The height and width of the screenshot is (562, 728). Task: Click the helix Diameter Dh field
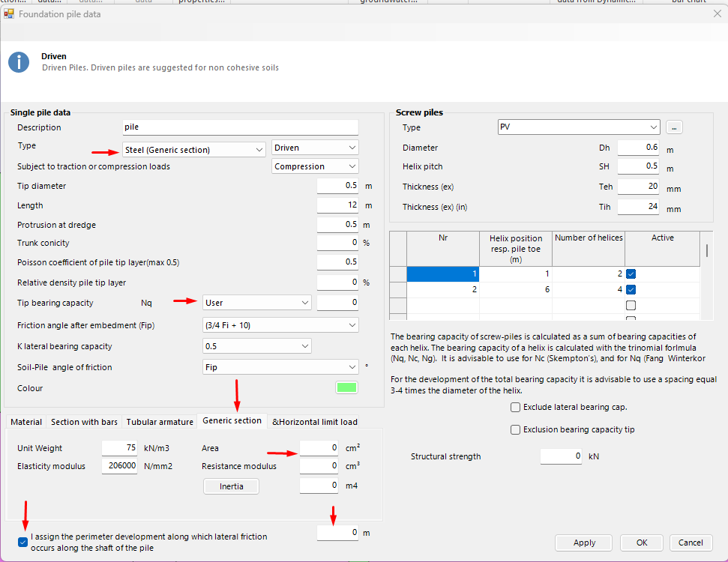(638, 148)
